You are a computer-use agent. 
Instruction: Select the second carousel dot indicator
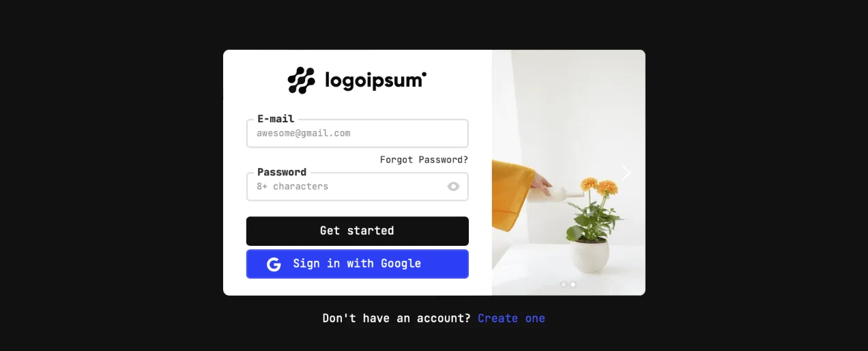click(x=573, y=284)
